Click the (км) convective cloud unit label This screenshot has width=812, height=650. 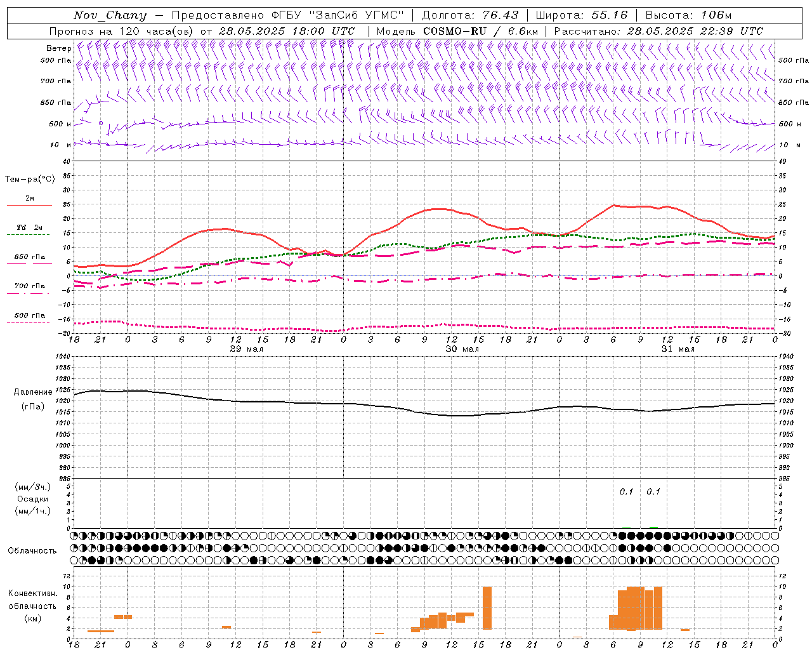[32, 618]
